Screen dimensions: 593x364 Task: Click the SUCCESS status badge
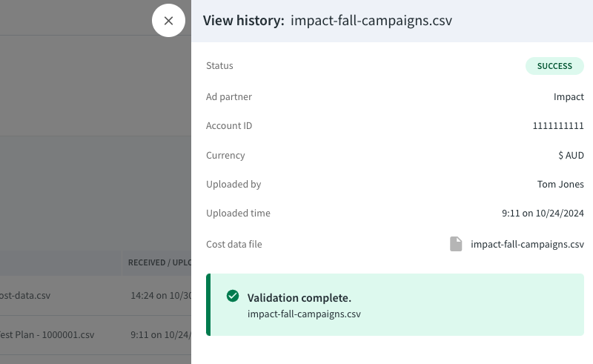point(554,66)
